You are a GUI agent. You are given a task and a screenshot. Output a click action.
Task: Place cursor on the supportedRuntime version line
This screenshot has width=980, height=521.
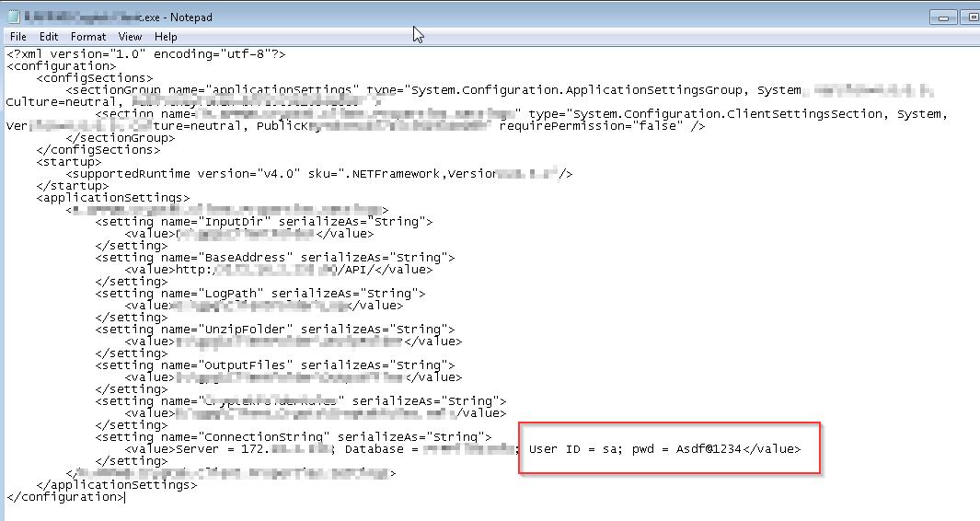pos(230,174)
